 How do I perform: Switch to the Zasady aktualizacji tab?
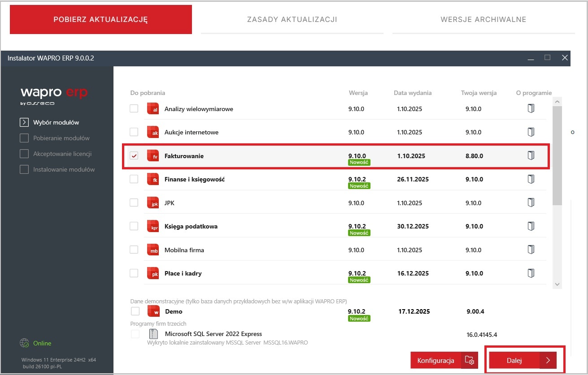pos(292,19)
